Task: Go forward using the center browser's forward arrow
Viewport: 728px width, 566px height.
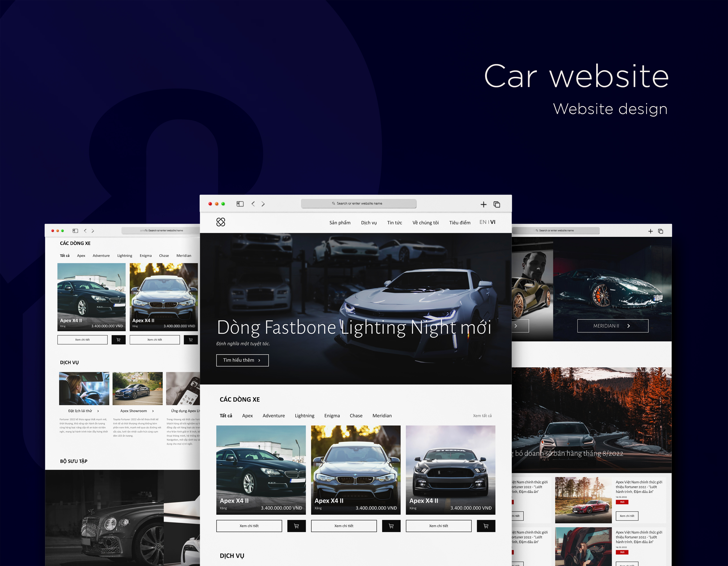Action: (263, 204)
